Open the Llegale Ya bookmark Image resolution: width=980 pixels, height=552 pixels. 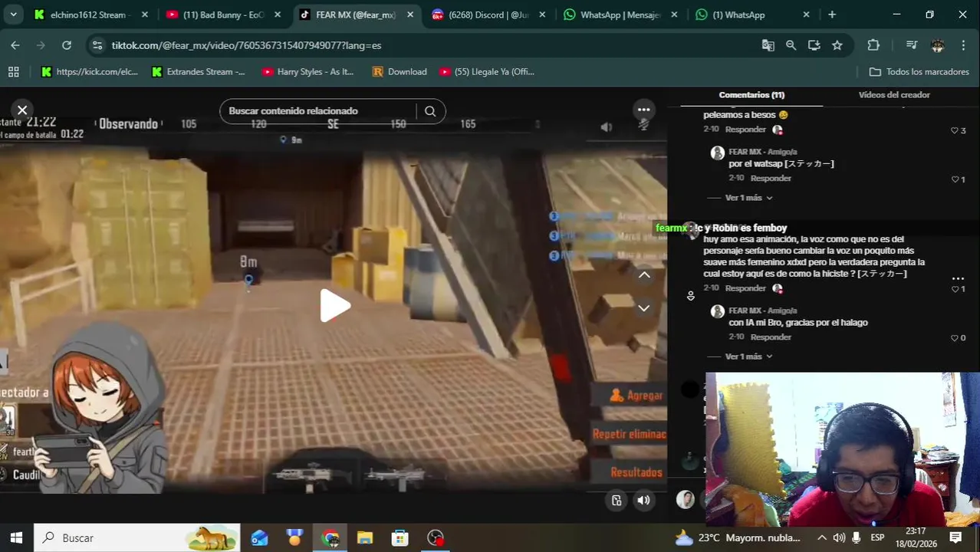[487, 71]
